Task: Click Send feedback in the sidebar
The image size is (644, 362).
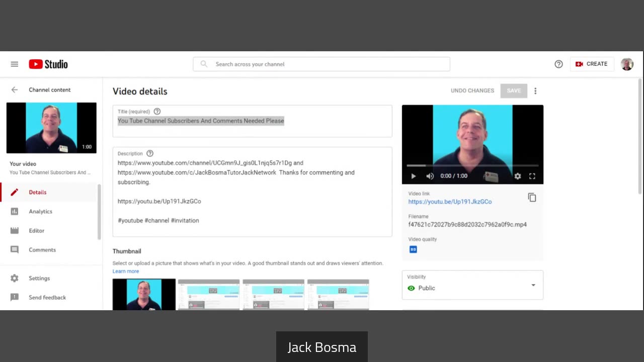Action: coord(49,297)
